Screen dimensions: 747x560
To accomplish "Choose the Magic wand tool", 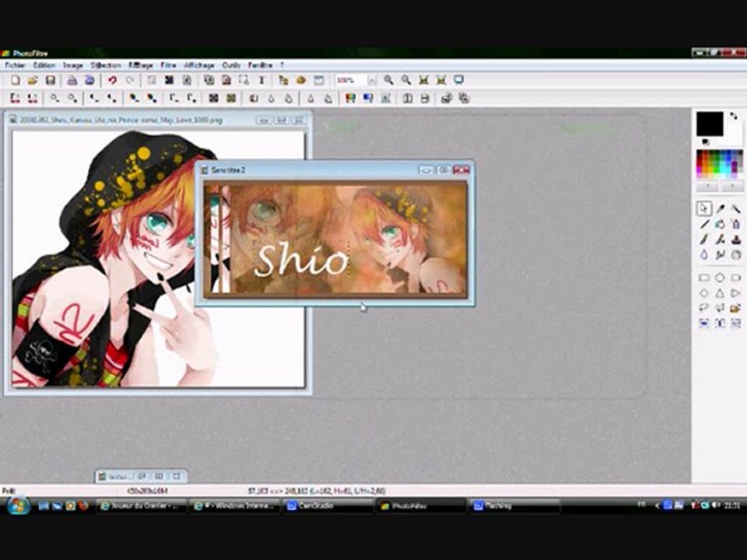I will (x=736, y=208).
